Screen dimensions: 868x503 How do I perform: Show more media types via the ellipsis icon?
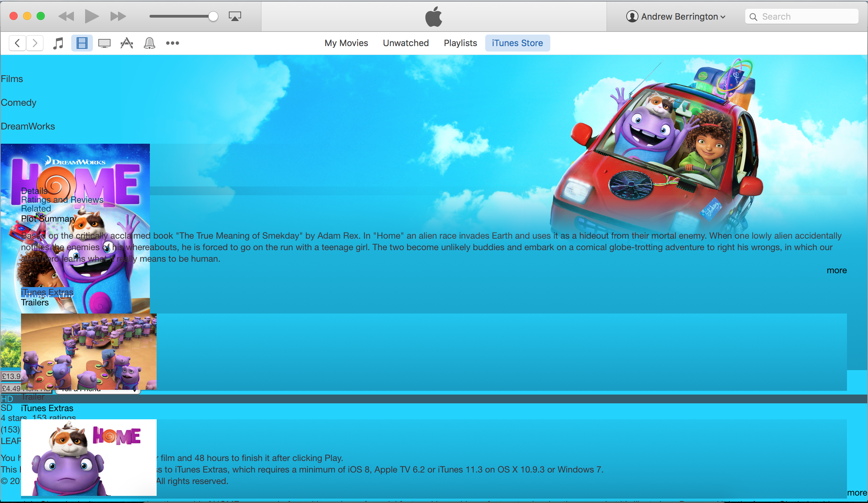pyautogui.click(x=173, y=43)
